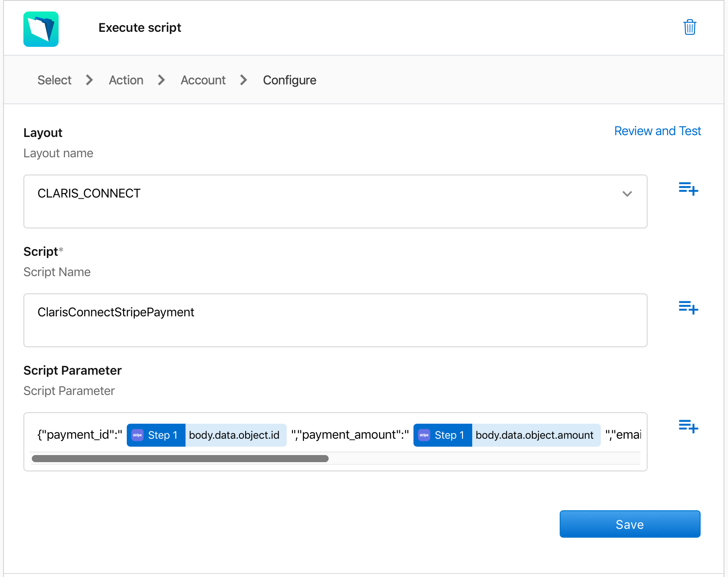The image size is (728, 577).
Task: Click the Script Parameter horizontal scrollbar
Action: coord(180,459)
